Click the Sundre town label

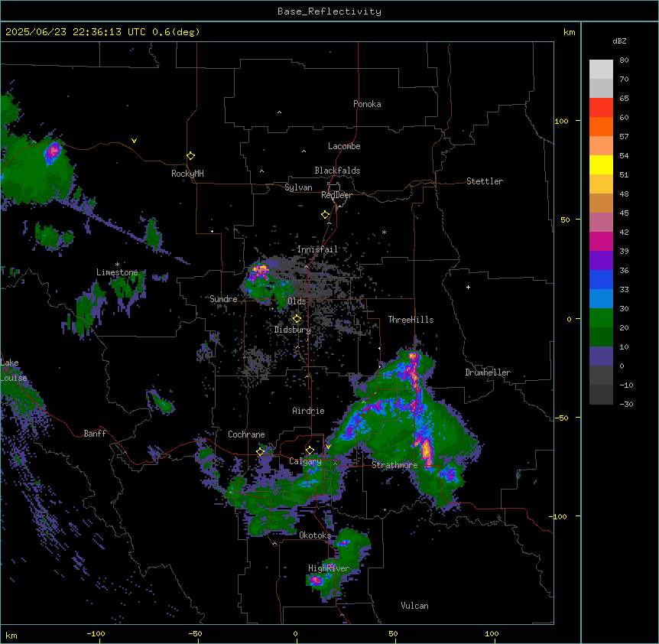point(223,299)
